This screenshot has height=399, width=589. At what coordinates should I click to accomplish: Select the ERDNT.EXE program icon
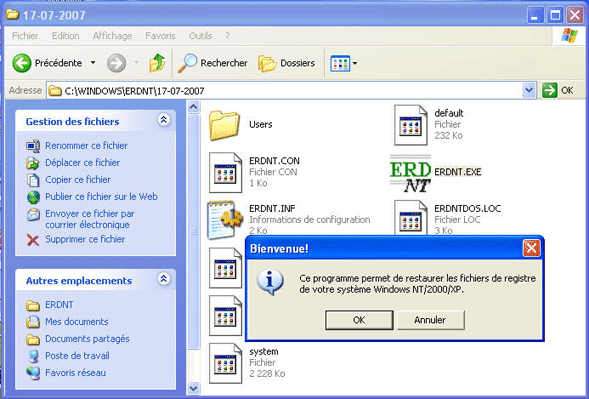click(x=411, y=173)
